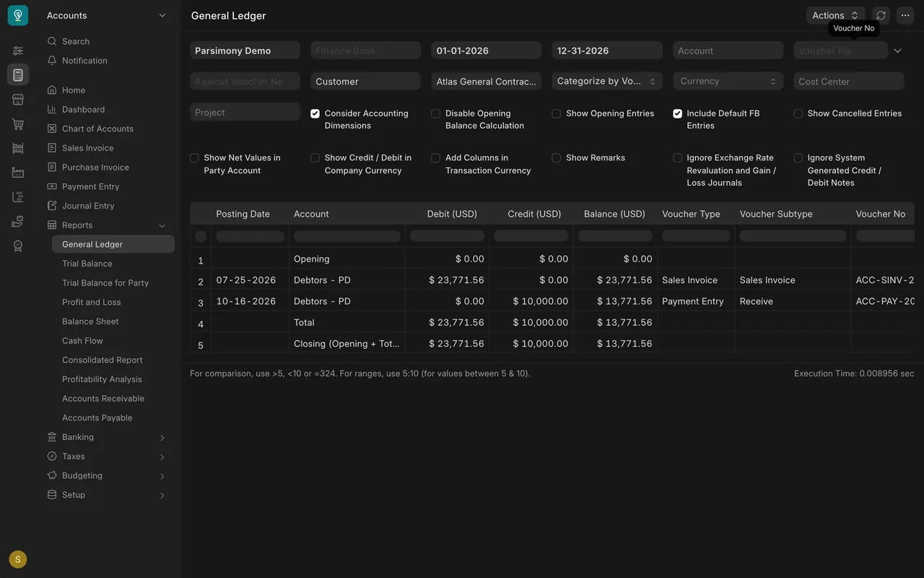Screen dimensions: 924x578
Task: Expand the Taxes section
Action: pyautogui.click(x=162, y=457)
